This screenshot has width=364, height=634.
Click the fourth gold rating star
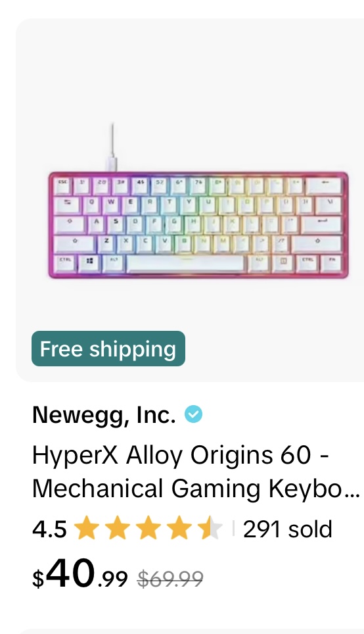pyautogui.click(x=179, y=528)
